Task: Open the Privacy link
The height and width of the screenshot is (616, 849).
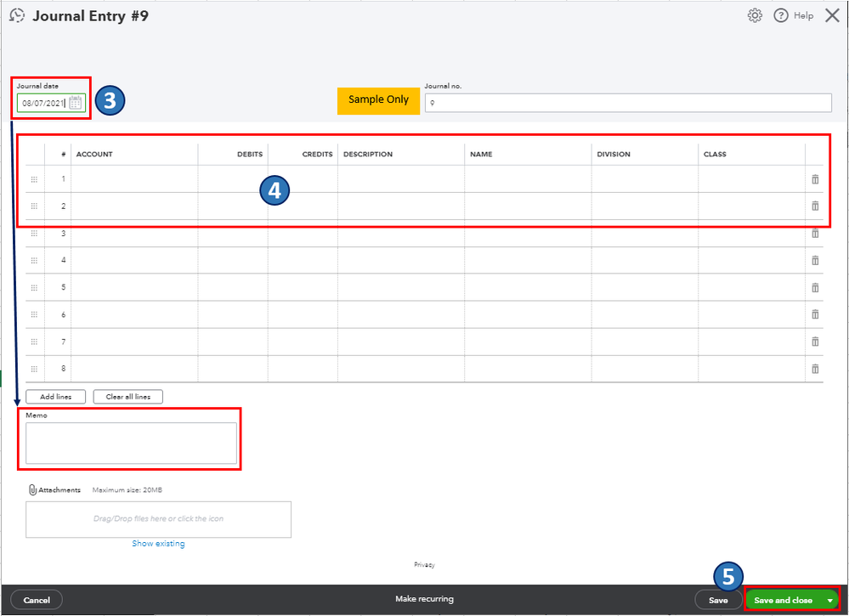Action: click(425, 564)
